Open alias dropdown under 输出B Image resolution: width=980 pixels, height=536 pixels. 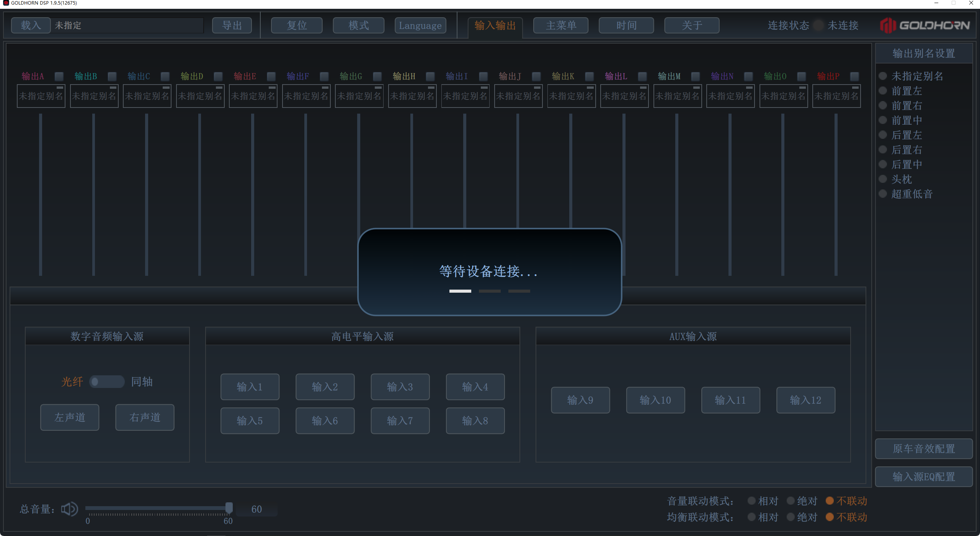[94, 96]
